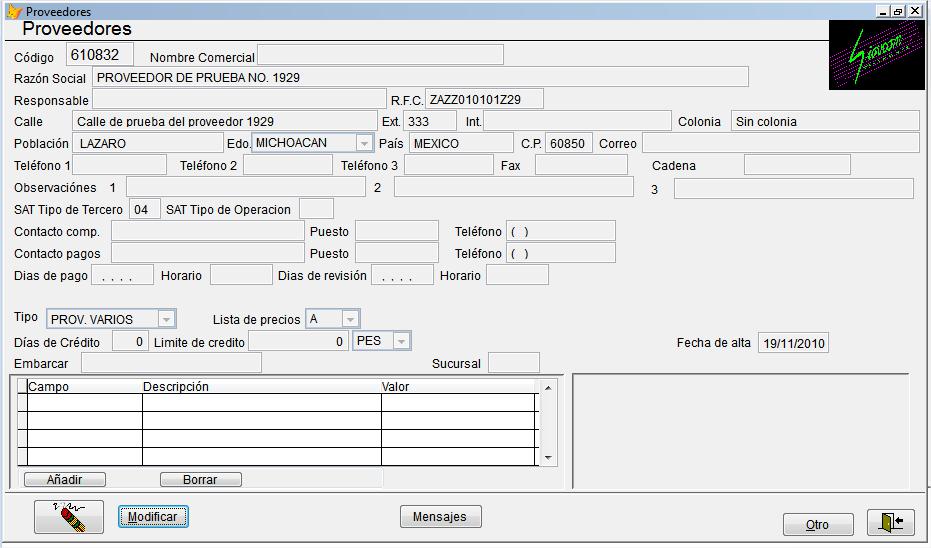The height and width of the screenshot is (548, 931).
Task: Click the Nombre Comercial input field
Action: point(381,55)
